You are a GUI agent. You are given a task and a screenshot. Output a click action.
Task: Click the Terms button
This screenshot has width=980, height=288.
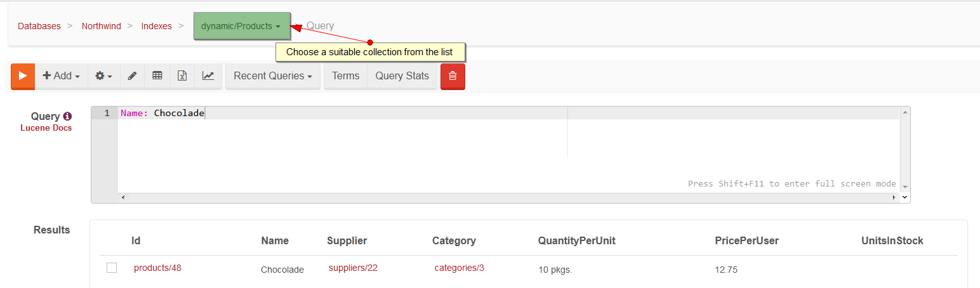point(346,76)
